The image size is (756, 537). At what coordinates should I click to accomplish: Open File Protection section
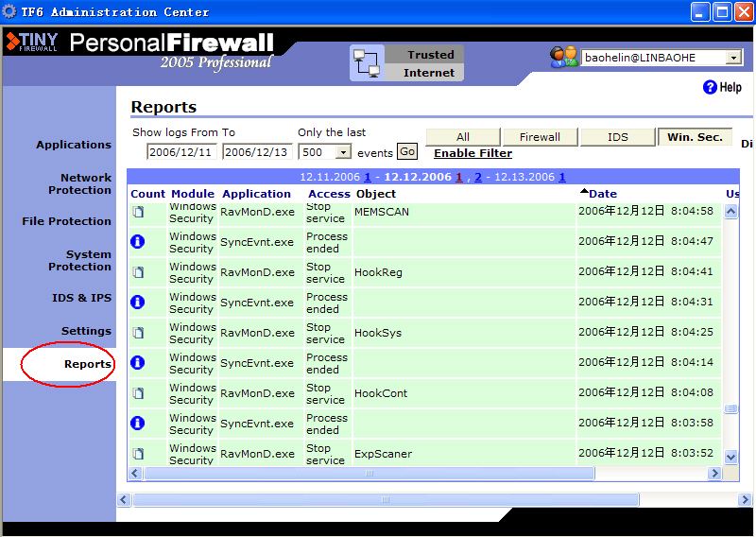click(66, 221)
